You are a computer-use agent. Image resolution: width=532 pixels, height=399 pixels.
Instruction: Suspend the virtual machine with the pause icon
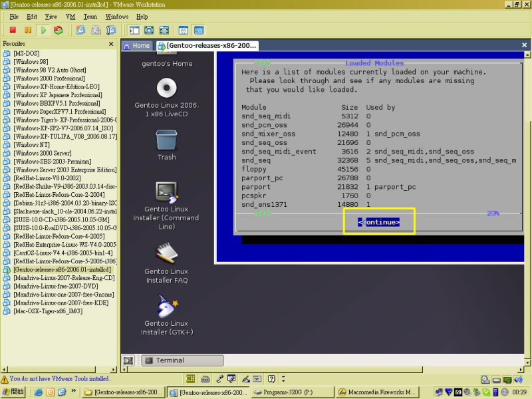(28, 30)
